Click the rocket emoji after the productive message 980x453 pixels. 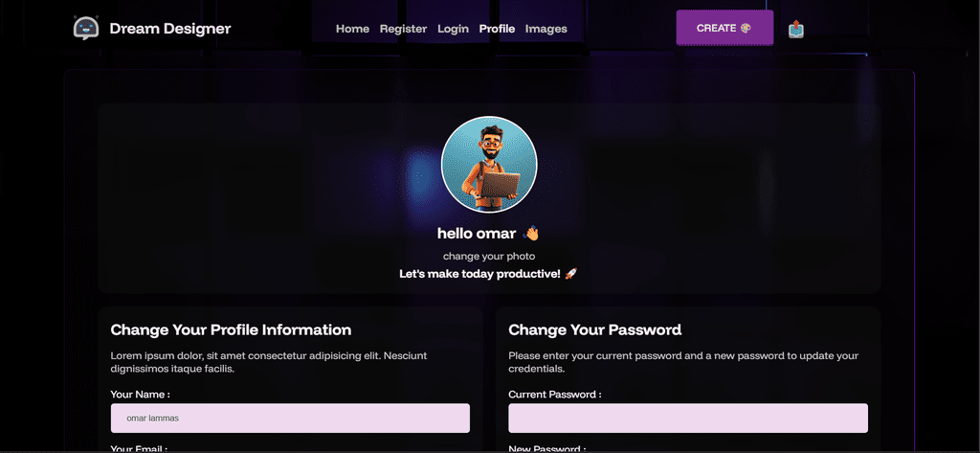(x=570, y=274)
